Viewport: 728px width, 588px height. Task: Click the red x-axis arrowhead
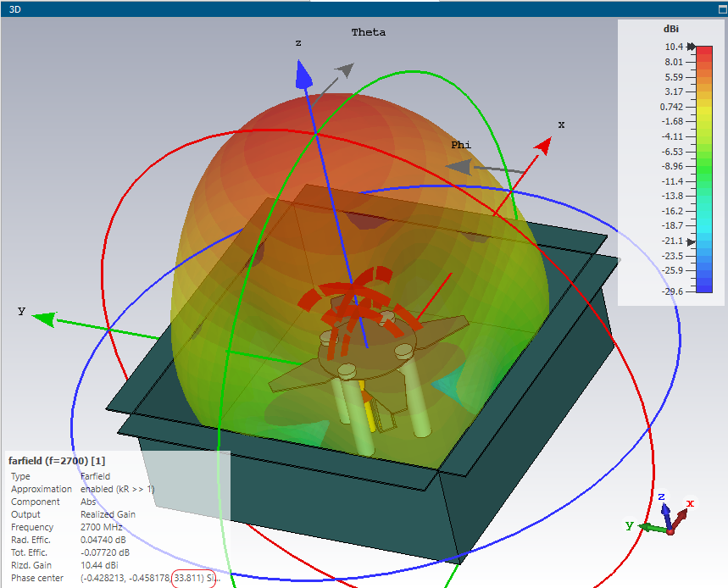(x=543, y=145)
